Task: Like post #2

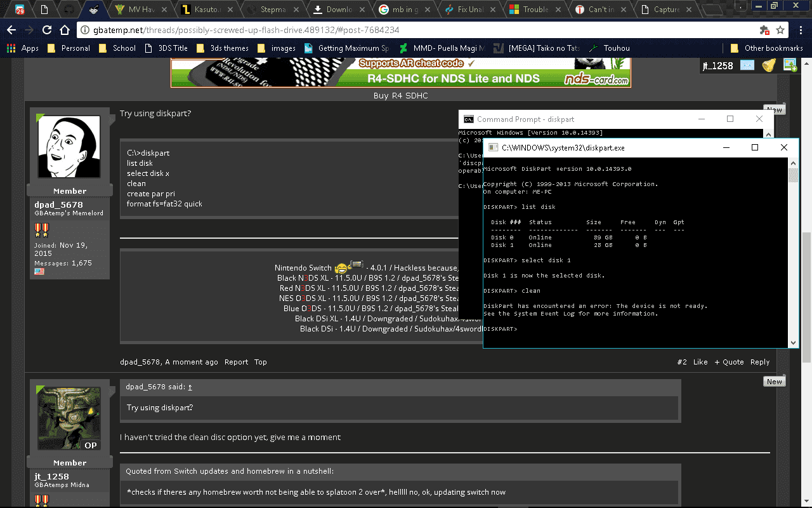Action: point(700,362)
